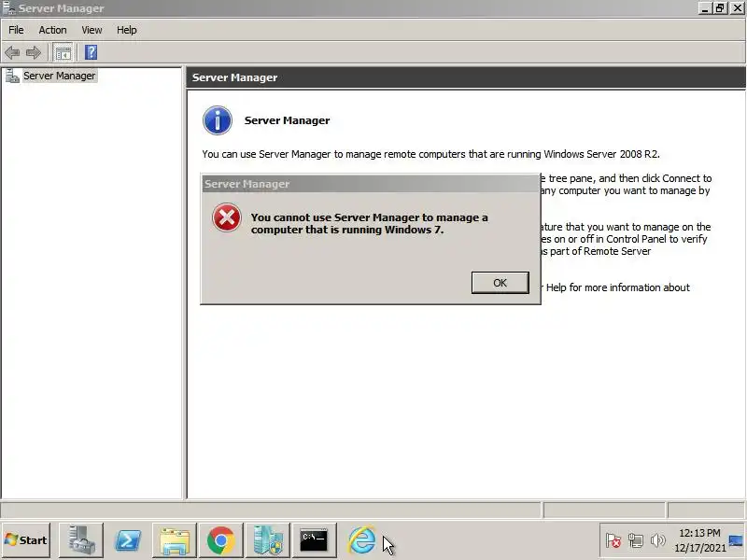Screen dimensions: 747x560
Task: Click OK in the error dialog
Action: pyautogui.click(x=500, y=283)
